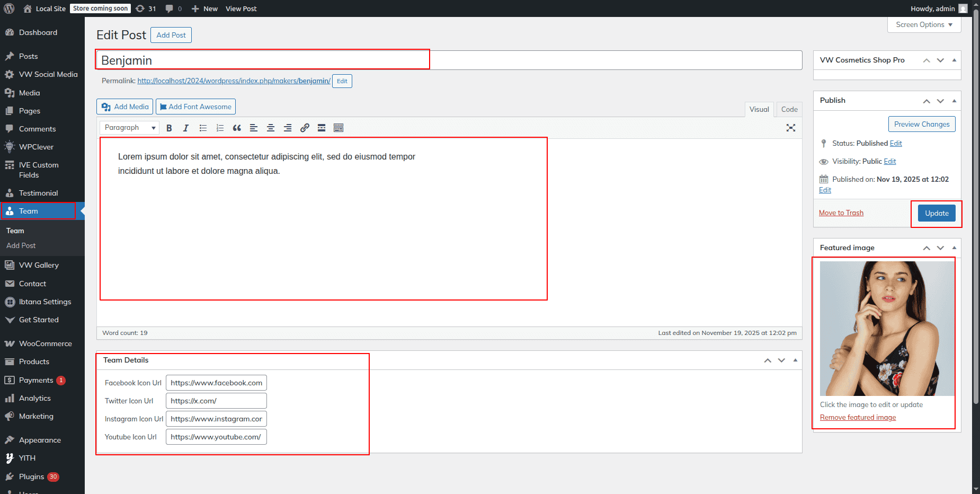Click the Insert link icon
980x494 pixels.
tap(305, 128)
